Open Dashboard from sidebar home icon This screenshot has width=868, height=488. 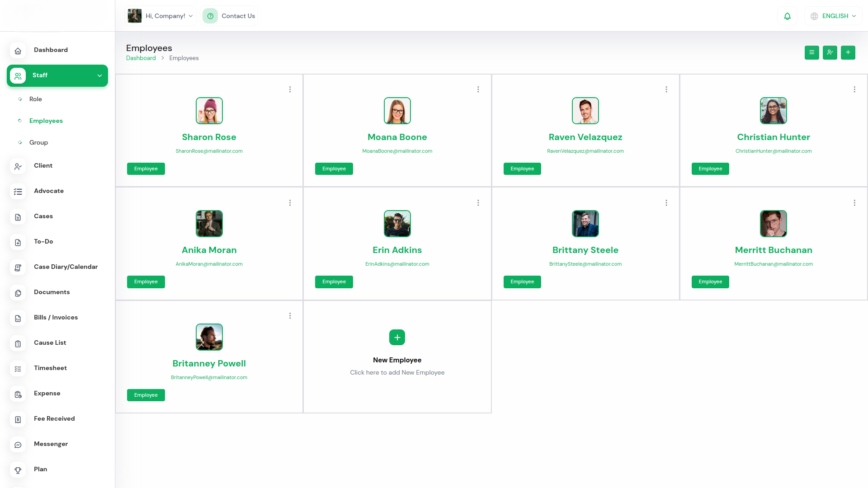[x=18, y=51]
